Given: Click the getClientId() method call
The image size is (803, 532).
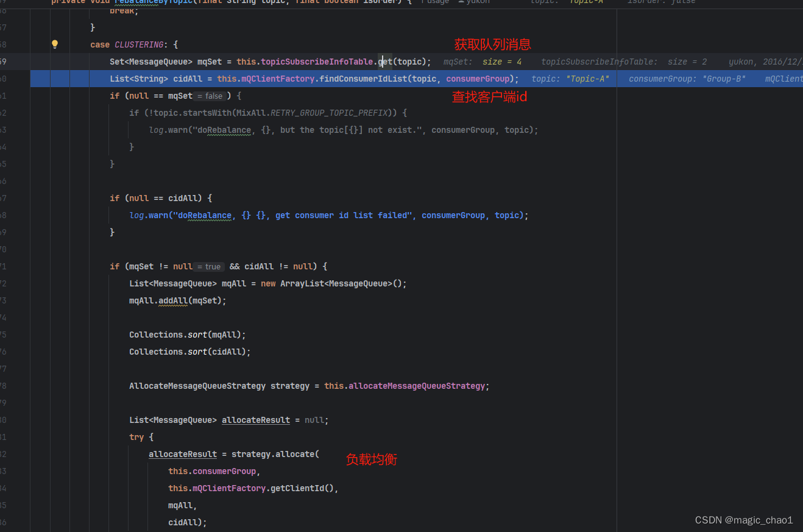Looking at the screenshot, I should [302, 488].
